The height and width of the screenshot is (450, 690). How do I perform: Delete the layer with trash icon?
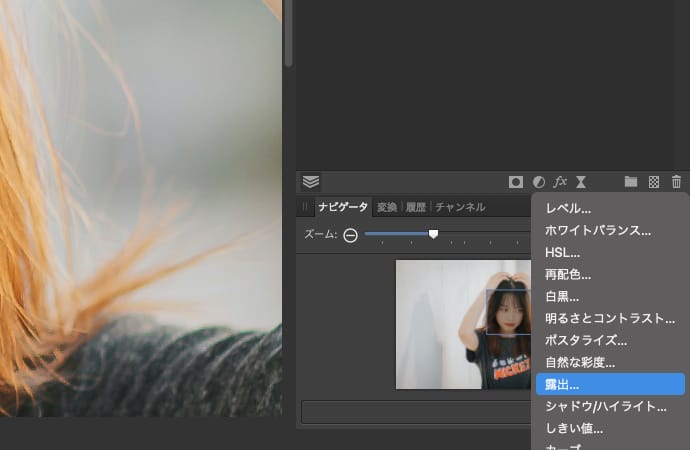pos(676,182)
